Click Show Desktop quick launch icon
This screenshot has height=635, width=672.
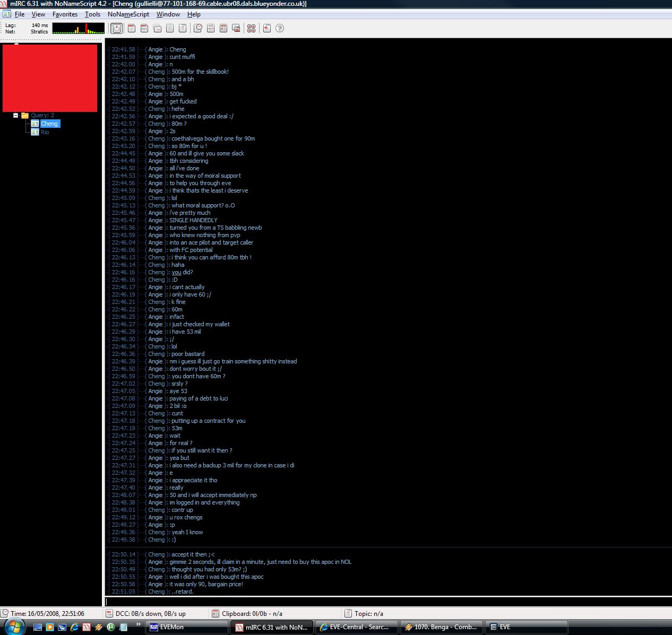(37, 627)
